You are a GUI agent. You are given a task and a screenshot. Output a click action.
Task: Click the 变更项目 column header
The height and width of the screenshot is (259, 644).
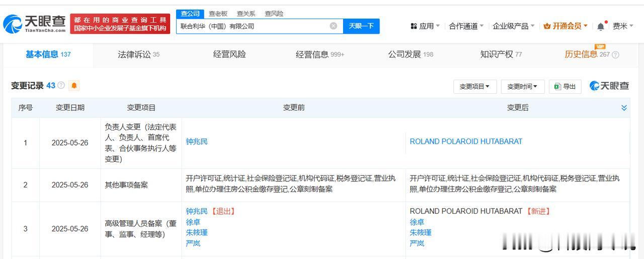(x=141, y=108)
